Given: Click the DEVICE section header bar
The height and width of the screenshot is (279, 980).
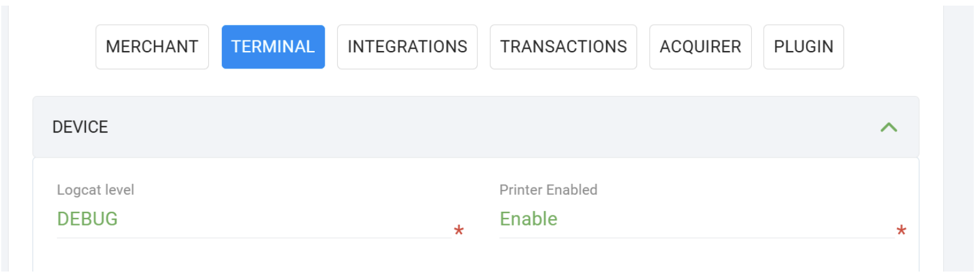Looking at the screenshot, I should coord(475,127).
